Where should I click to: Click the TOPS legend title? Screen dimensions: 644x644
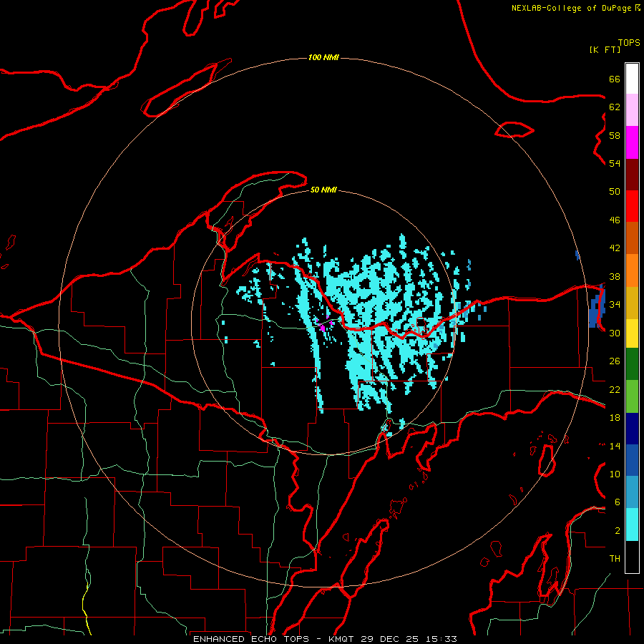click(629, 42)
